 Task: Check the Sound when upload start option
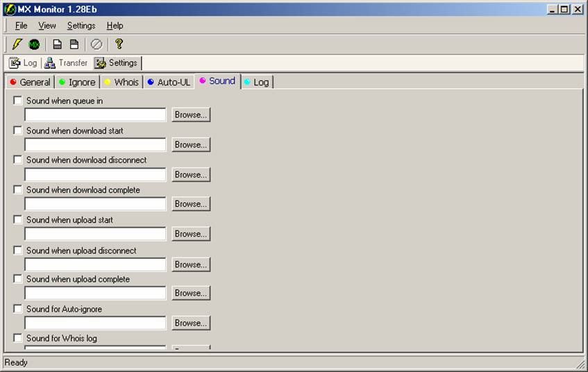(x=18, y=219)
